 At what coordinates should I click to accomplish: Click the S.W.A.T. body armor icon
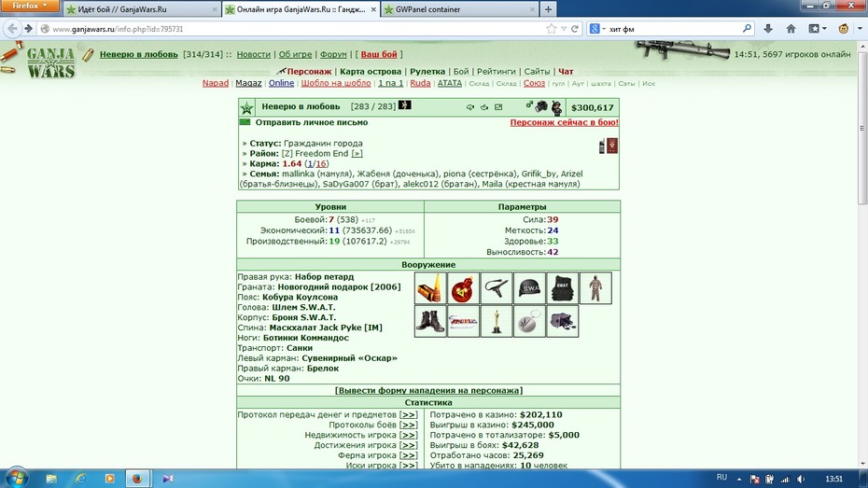pos(563,287)
